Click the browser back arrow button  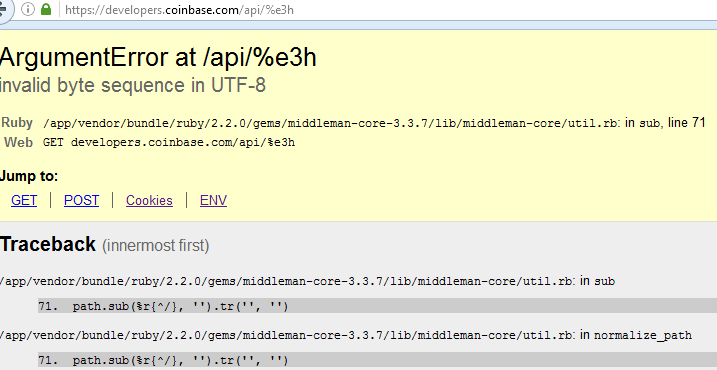pos(4,10)
